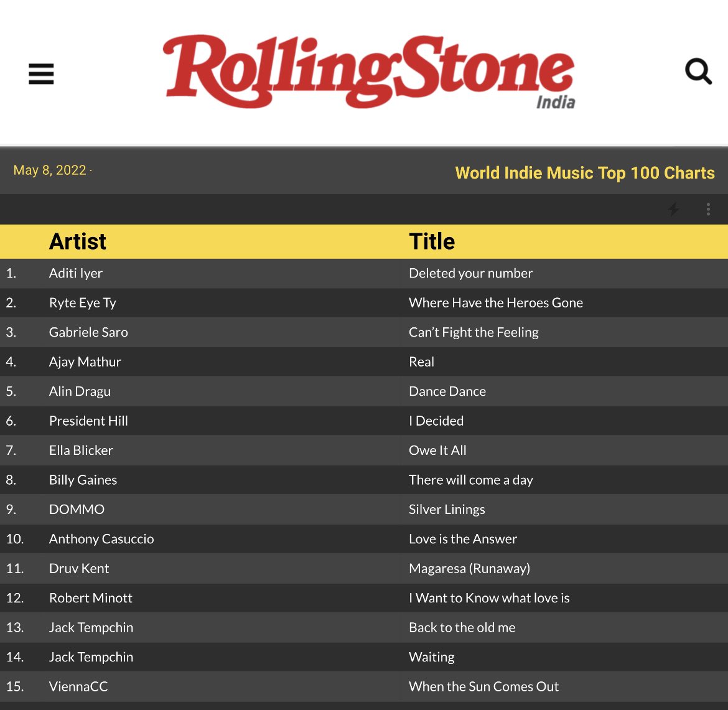
Task: Select Jack Tempchin in row 13
Action: [91, 627]
